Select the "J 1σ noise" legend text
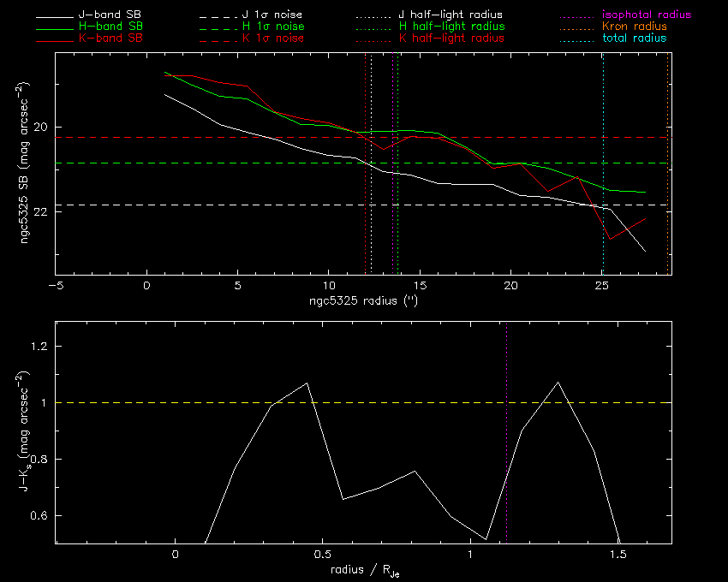 click(272, 15)
